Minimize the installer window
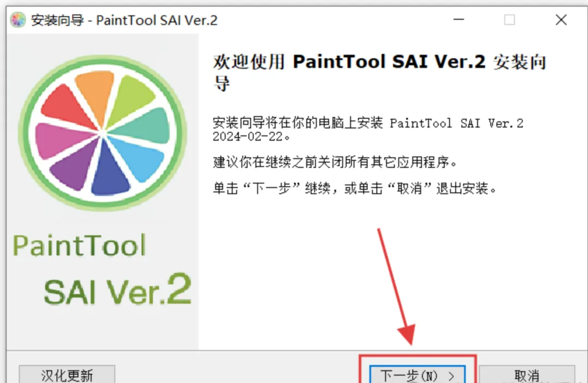588x383 pixels. [458, 20]
